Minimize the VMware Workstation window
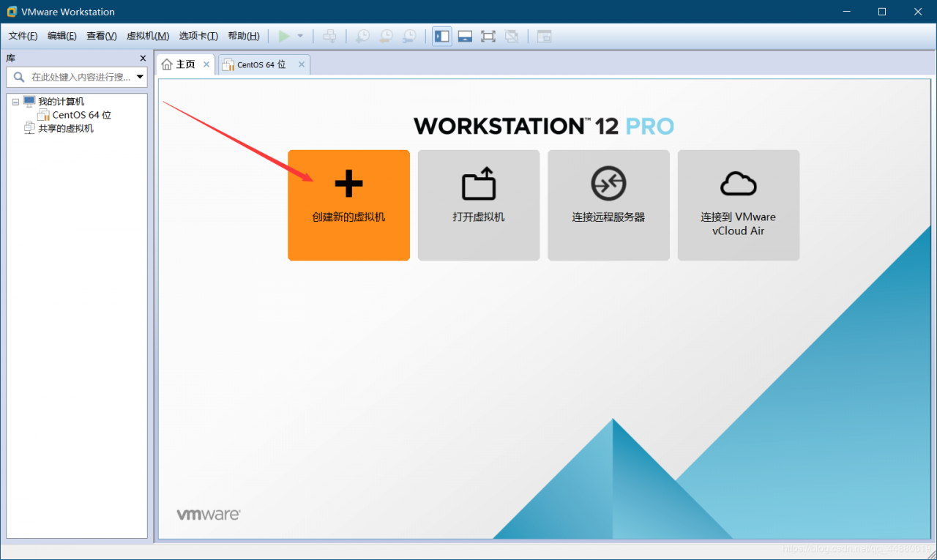 (x=847, y=12)
